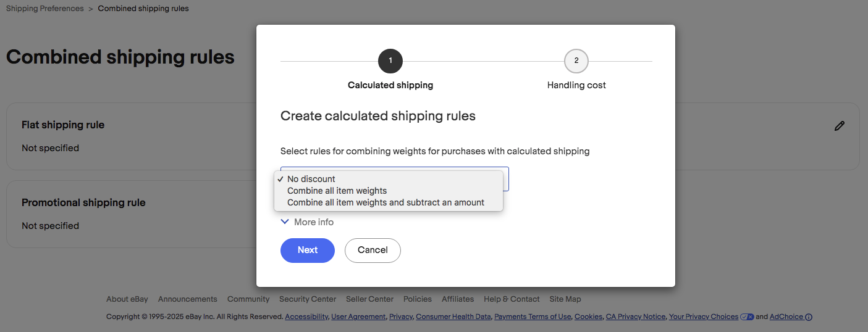Click the step 1 circle indicator
The width and height of the screenshot is (868, 332).
pos(390,61)
